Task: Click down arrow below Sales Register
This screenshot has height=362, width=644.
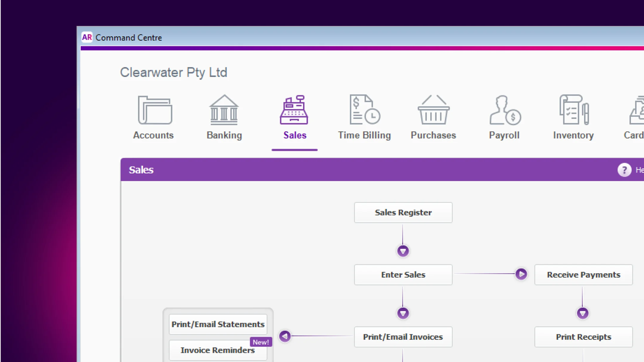Action: [x=403, y=251]
